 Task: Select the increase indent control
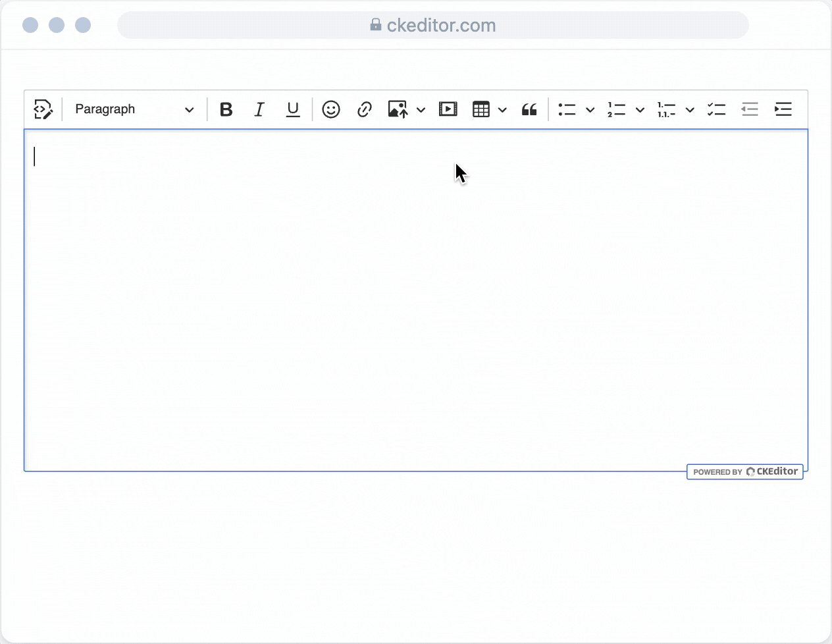(x=783, y=109)
